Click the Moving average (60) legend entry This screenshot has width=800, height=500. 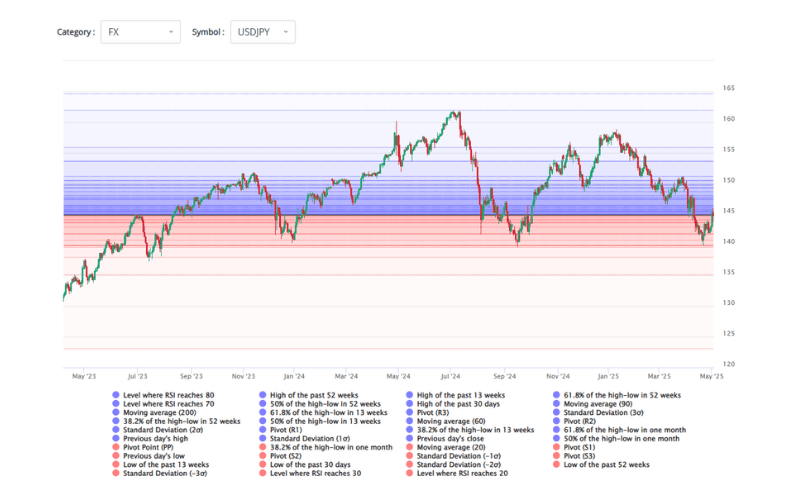[446, 421]
